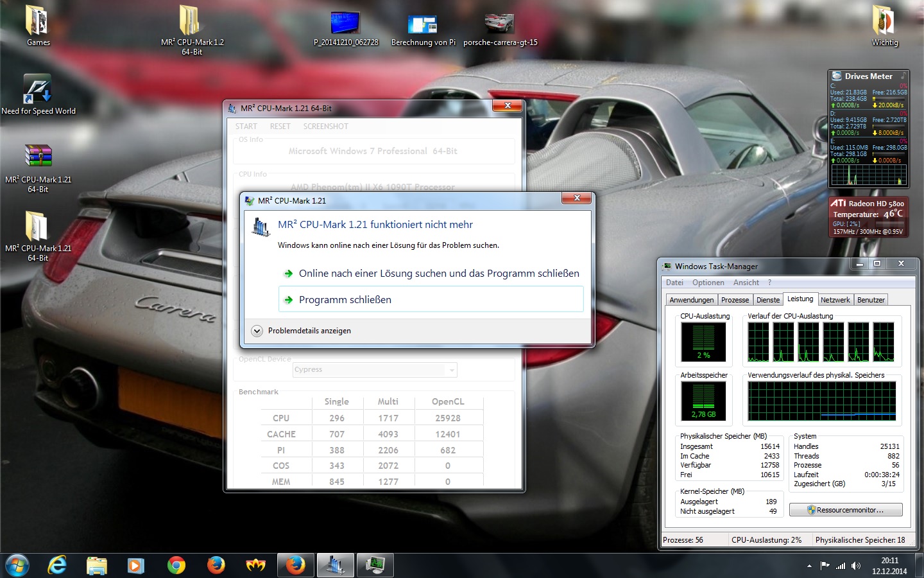The image size is (924, 578).
Task: Switch to Anwendungen tab
Action: click(x=691, y=300)
